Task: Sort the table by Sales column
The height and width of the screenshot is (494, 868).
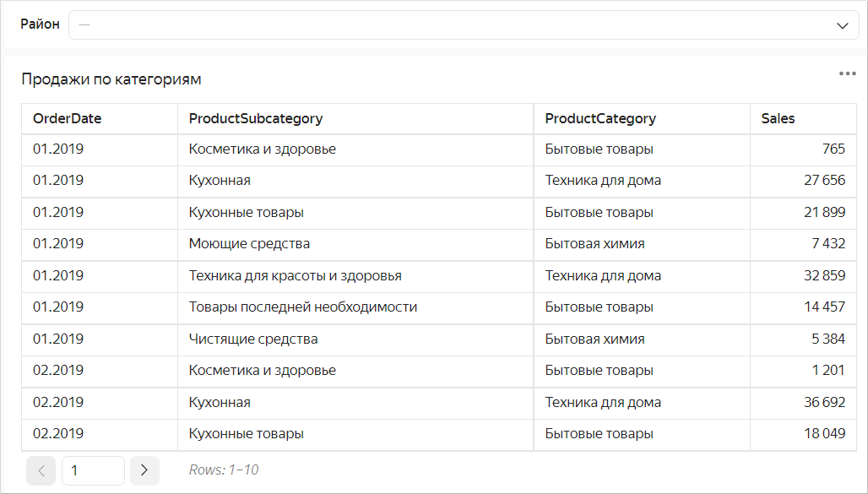Action: [775, 118]
